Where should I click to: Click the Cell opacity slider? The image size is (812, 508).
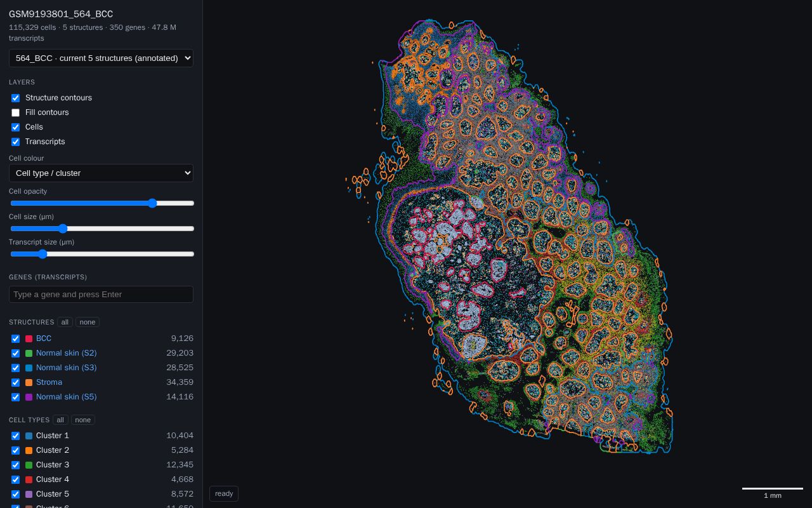[x=102, y=203]
